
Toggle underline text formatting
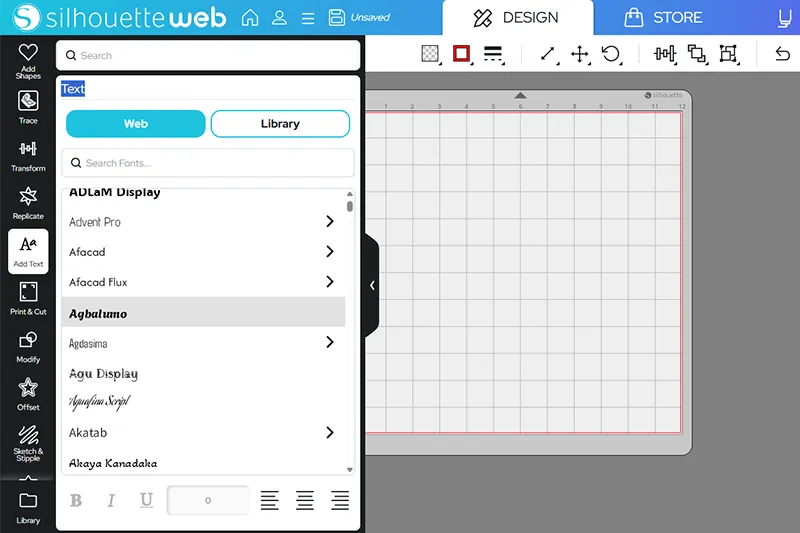pyautogui.click(x=146, y=500)
